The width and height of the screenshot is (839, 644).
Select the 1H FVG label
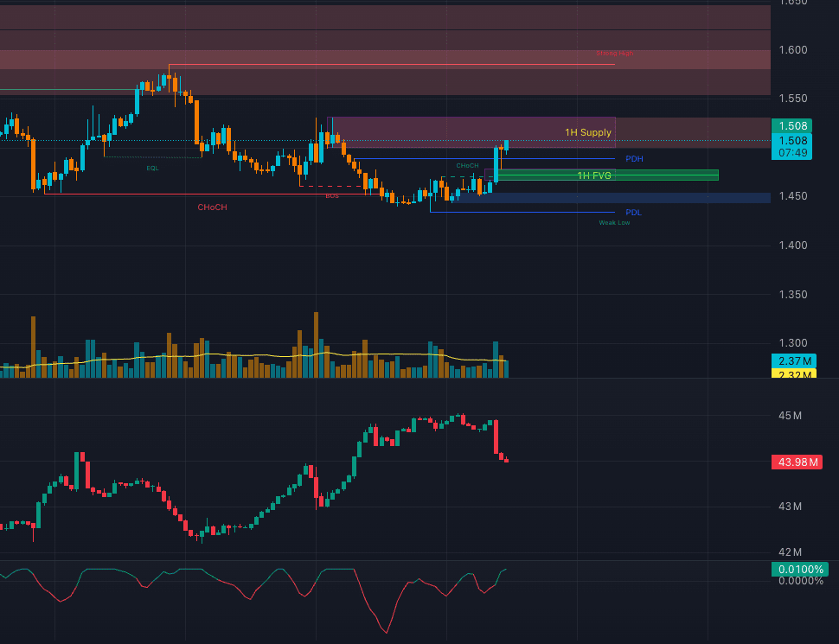point(594,175)
